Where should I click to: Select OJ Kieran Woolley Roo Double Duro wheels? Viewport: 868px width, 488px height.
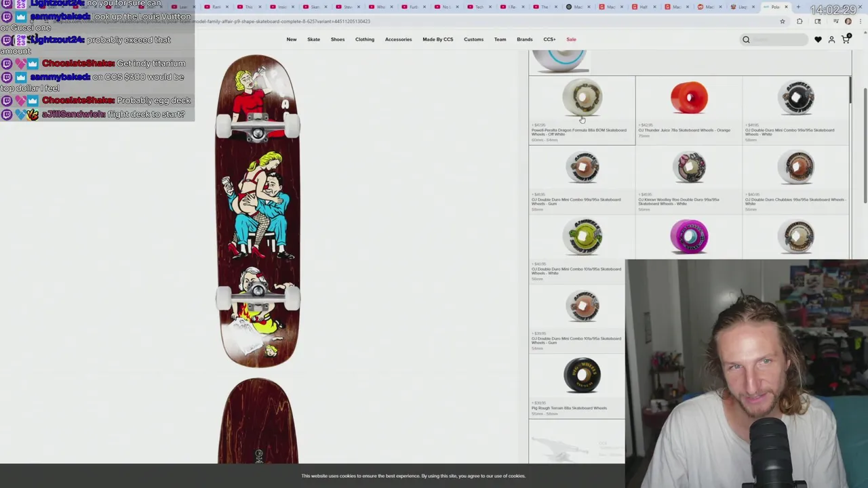[x=689, y=180]
